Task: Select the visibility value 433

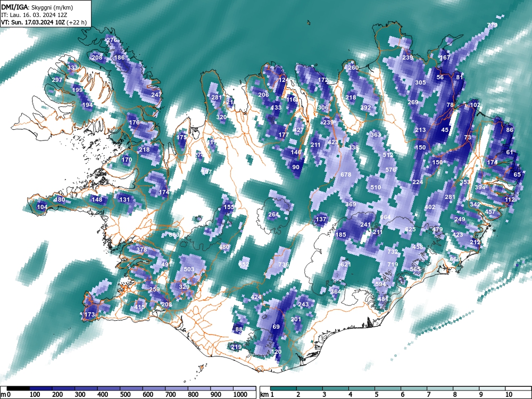Action: coord(276,107)
